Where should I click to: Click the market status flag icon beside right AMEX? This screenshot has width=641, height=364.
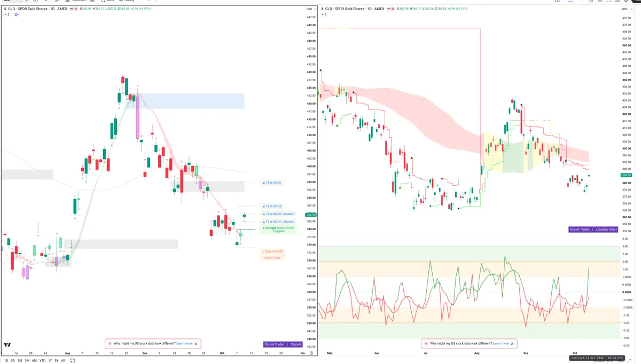pyautogui.click(x=389, y=9)
